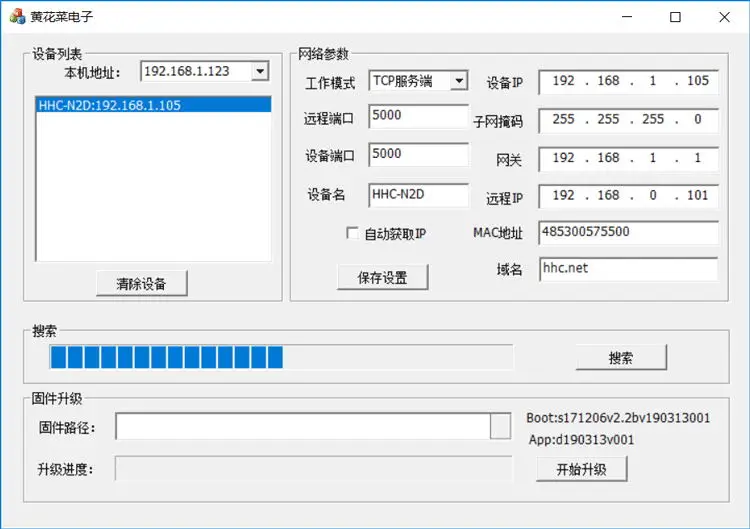Click the 子网掩码 field 255.255.255.0
The image size is (750, 529).
(629, 120)
